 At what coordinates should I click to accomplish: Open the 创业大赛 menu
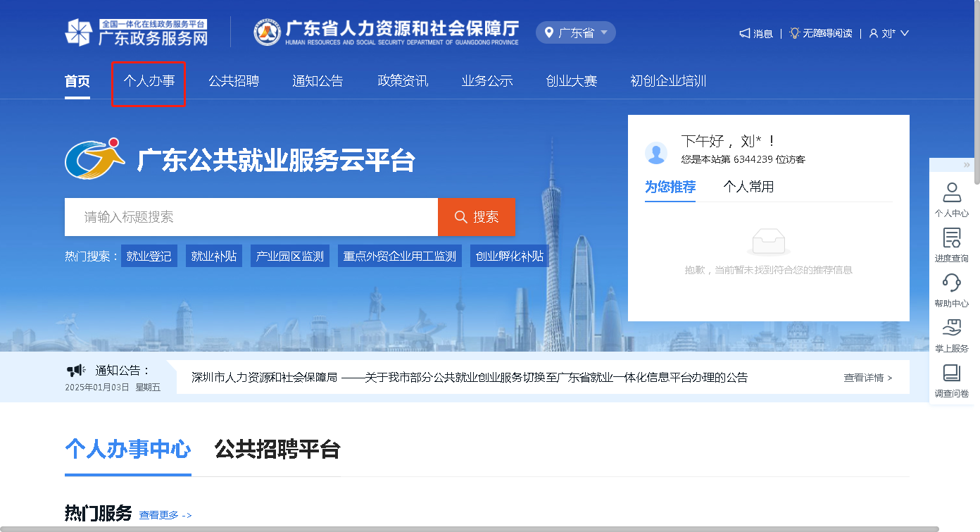click(x=572, y=81)
